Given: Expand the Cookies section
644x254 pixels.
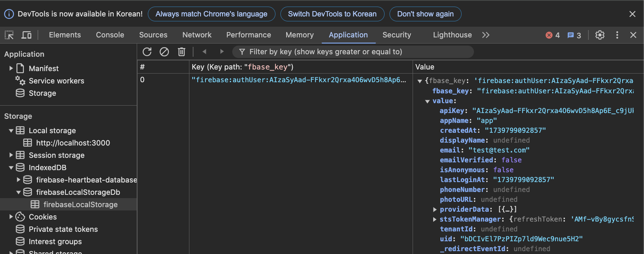Looking at the screenshot, I should (x=11, y=217).
